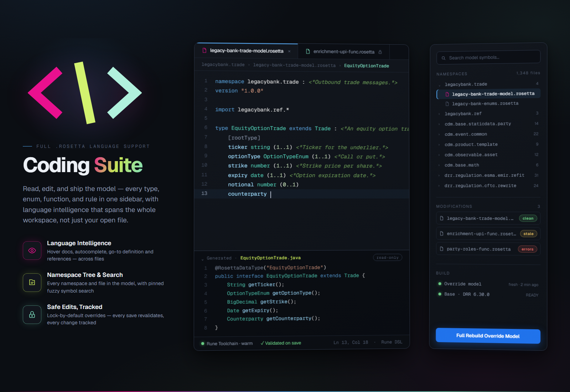Expand the legacybank.ref namespace
570x392 pixels.
[439, 114]
